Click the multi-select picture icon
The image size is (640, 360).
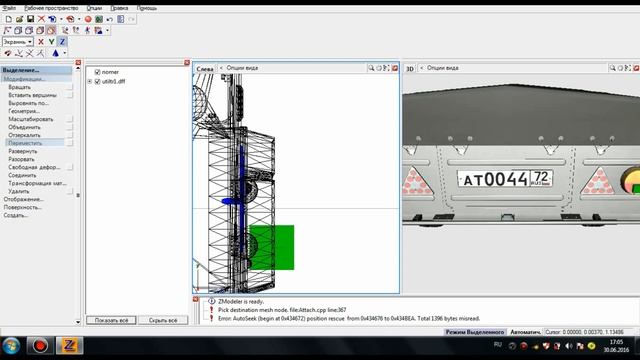[98, 30]
